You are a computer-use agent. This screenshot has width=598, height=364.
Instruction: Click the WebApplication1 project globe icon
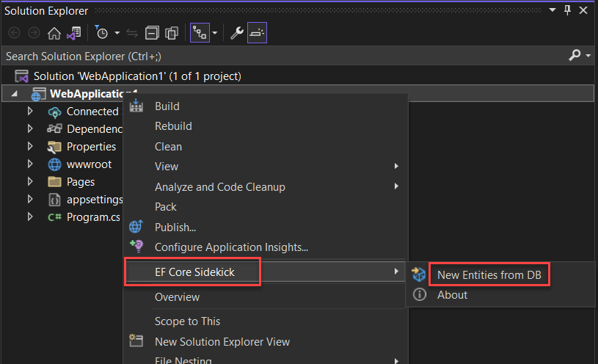(38, 94)
